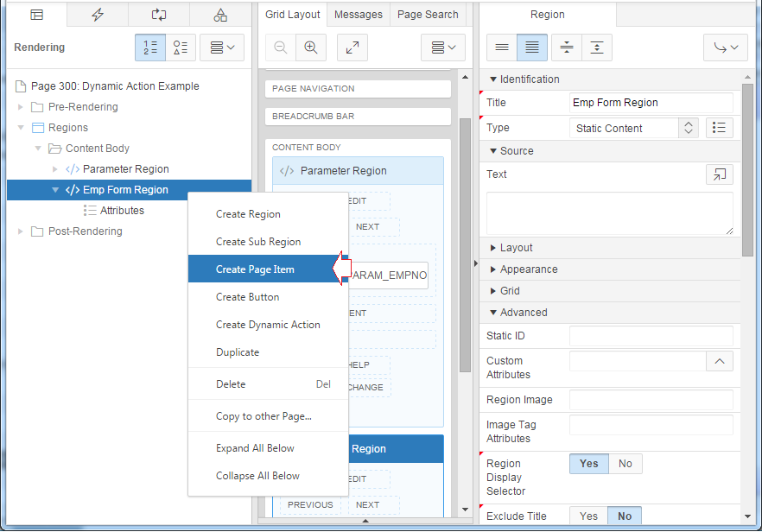Screen dimensions: 762x532
Task: Collapse the Advanced property group
Action: pyautogui.click(x=493, y=313)
